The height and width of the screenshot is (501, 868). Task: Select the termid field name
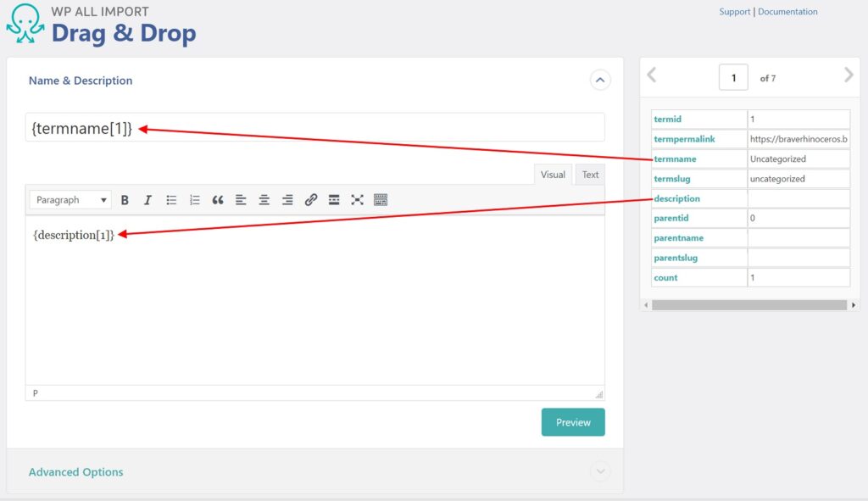point(668,119)
